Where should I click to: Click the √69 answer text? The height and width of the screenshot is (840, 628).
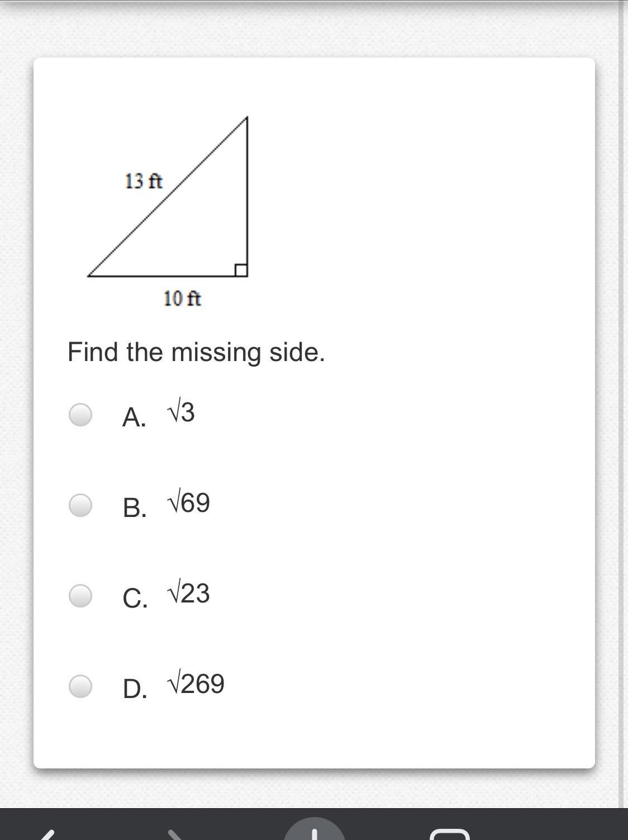(189, 503)
